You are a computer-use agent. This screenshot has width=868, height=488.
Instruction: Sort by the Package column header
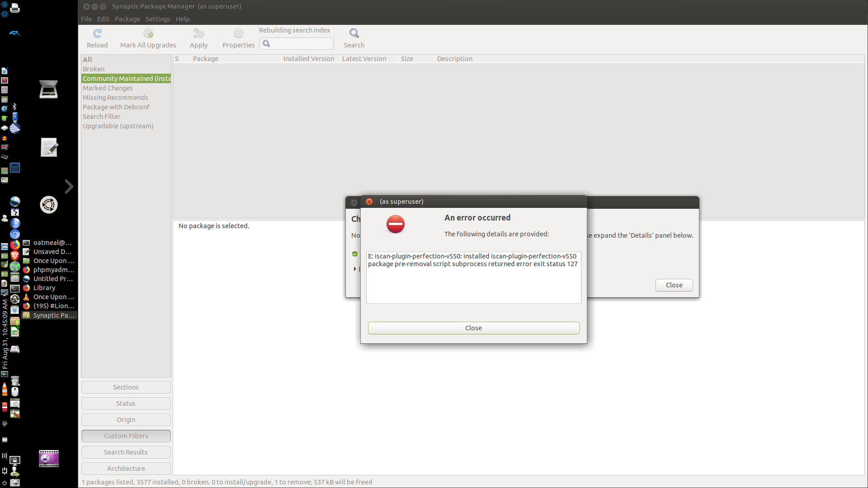click(x=235, y=59)
